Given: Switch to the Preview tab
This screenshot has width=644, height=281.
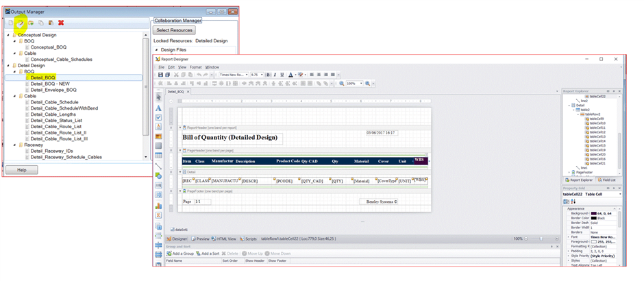Looking at the screenshot, I should coord(201,239).
